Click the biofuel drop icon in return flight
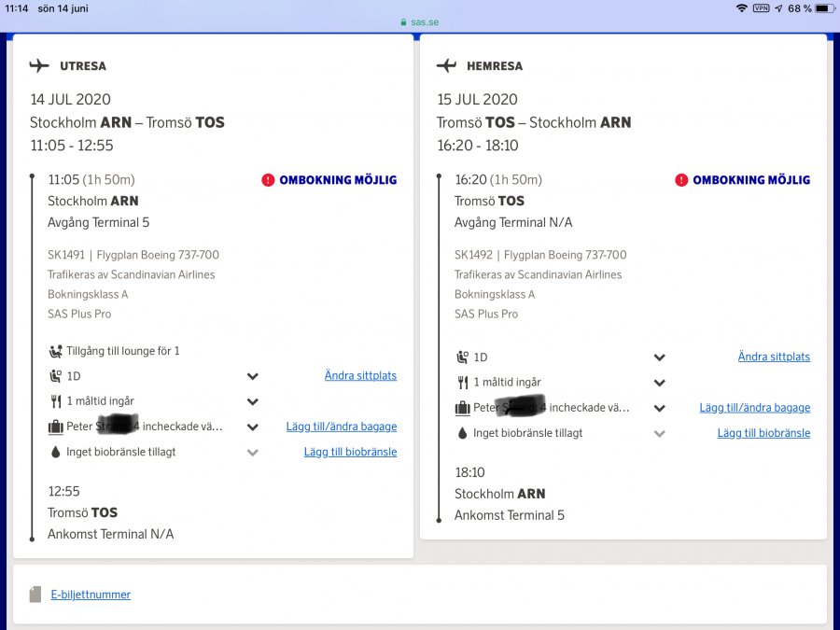Image resolution: width=840 pixels, height=630 pixels. [x=462, y=433]
